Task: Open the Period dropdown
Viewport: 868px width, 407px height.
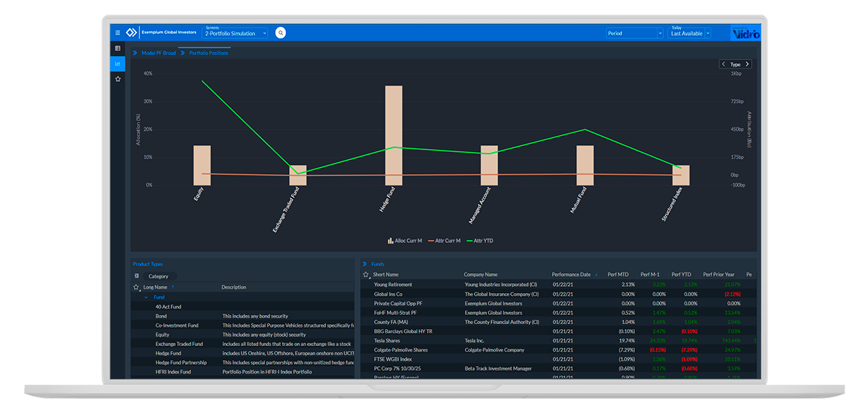Action: tap(634, 33)
